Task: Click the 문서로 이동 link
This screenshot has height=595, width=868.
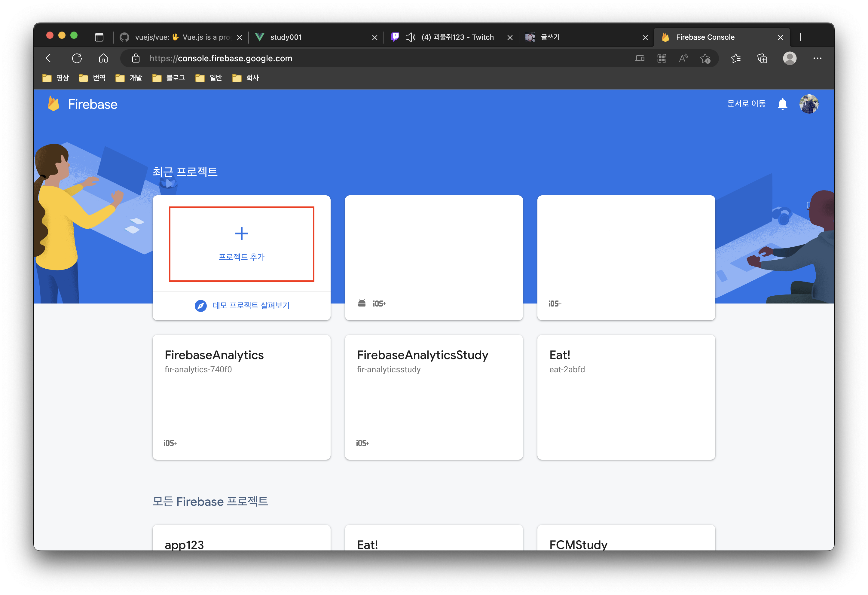Action: tap(746, 103)
